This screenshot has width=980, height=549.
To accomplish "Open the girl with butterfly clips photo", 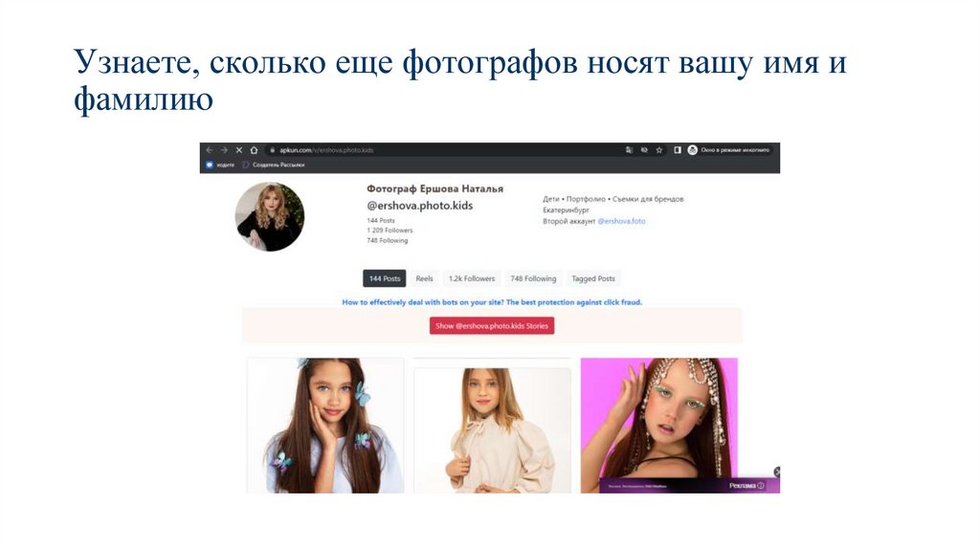I will [325, 426].
